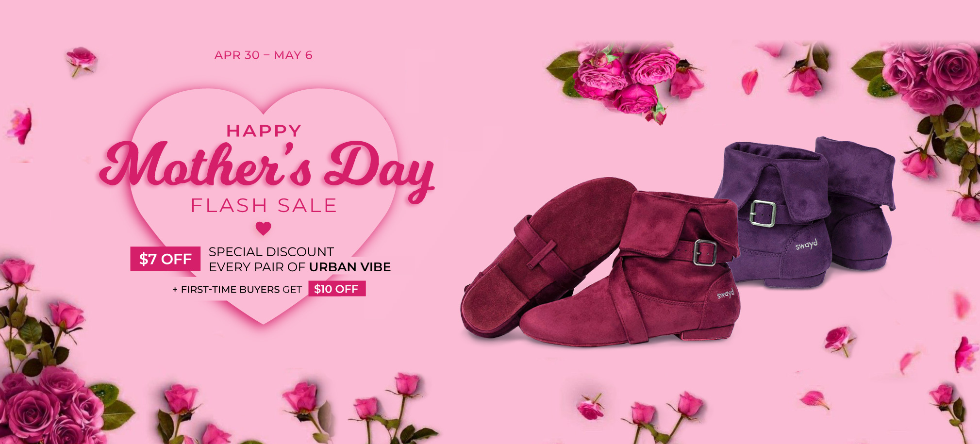Image resolution: width=980 pixels, height=444 pixels.
Task: Click the URBAN VIBE product name
Action: point(350,267)
